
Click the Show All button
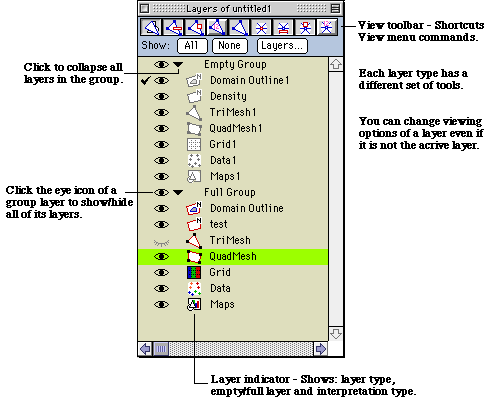click(x=192, y=46)
